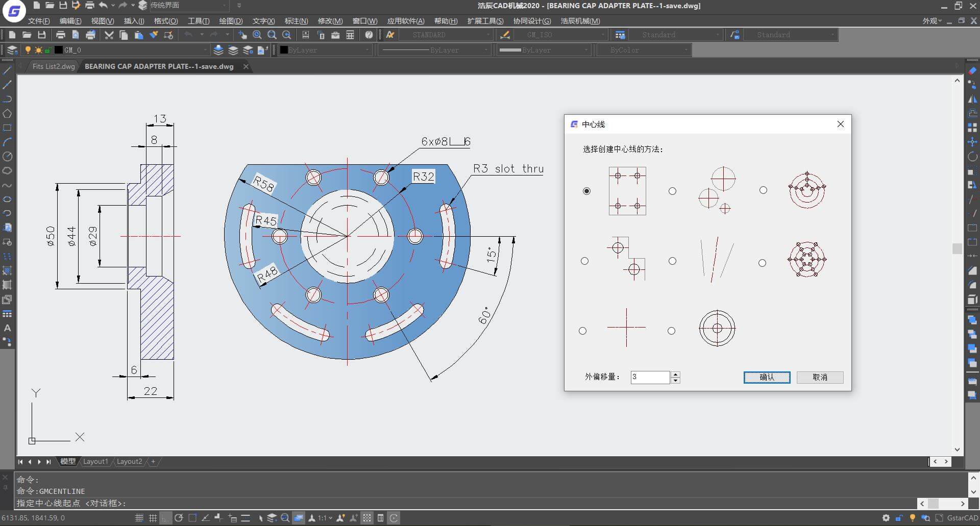Viewport: 980px width, 526px height.
Task: Select the single cross centerline option
Action: point(583,331)
